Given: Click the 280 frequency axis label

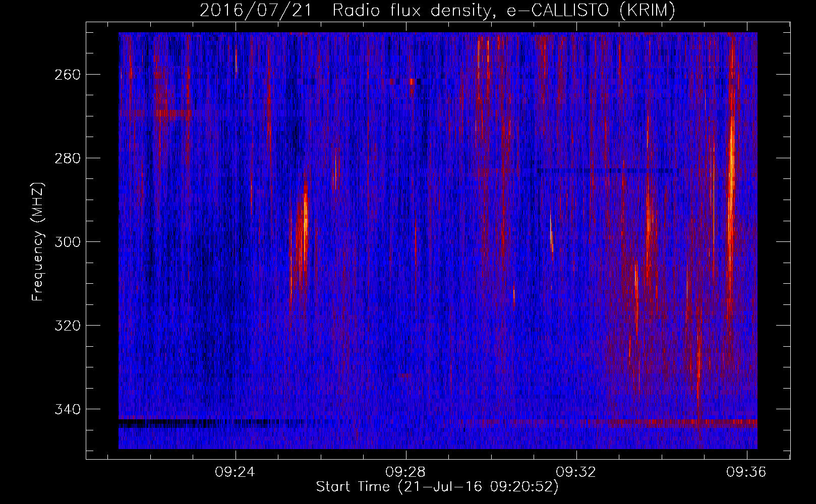Looking at the screenshot, I should click(x=67, y=158).
